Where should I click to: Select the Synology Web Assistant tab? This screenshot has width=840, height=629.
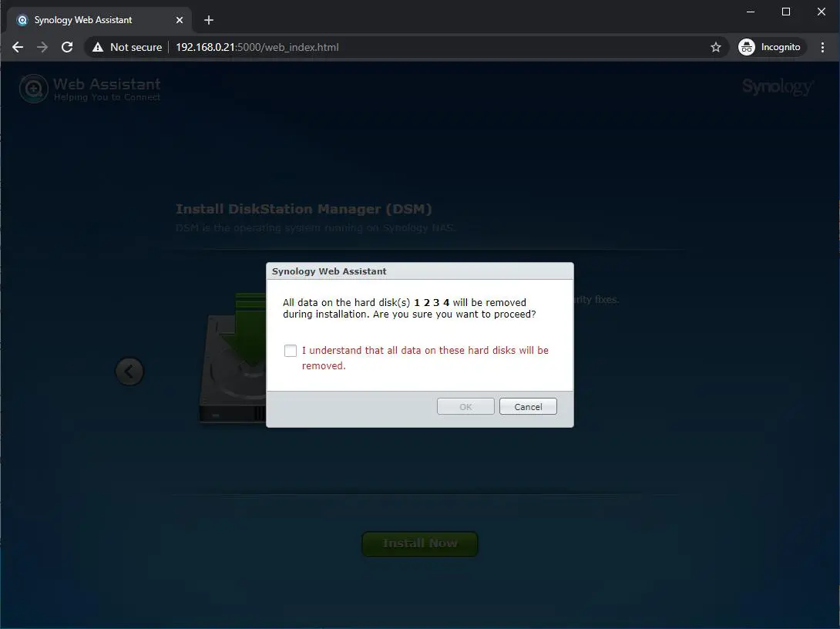click(99, 20)
